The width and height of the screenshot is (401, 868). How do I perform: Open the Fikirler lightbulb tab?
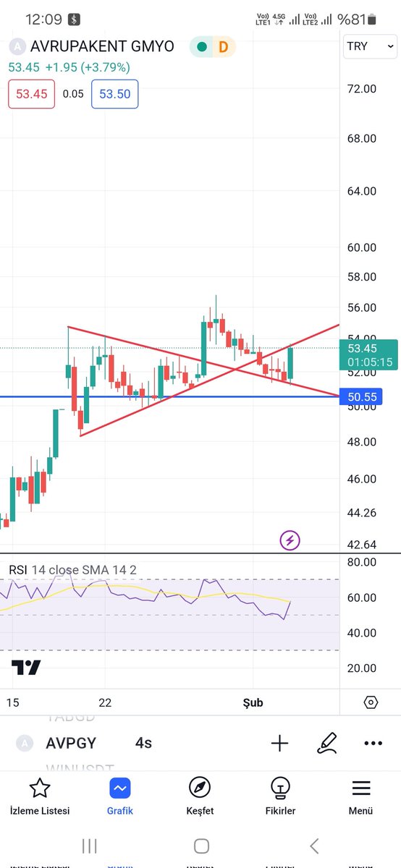279,796
